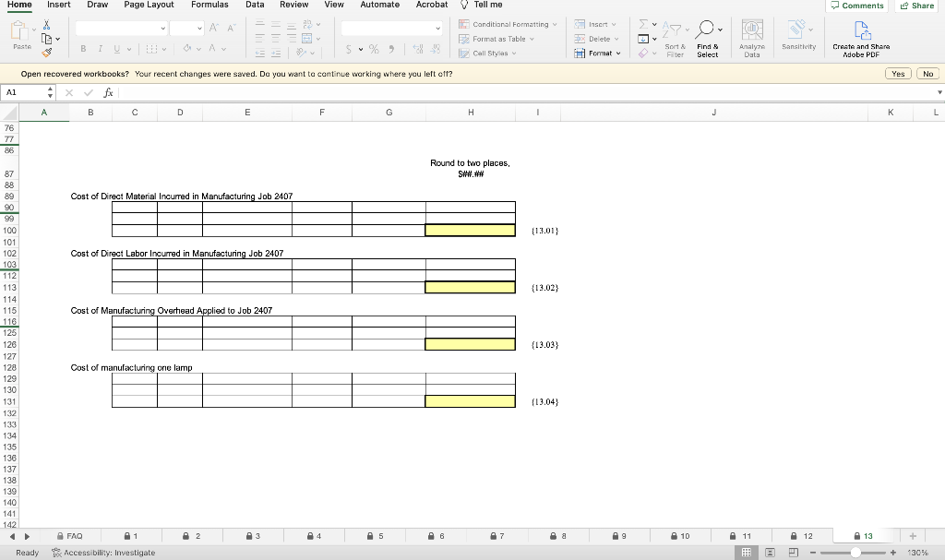Open the Comments pane button

[x=857, y=6]
